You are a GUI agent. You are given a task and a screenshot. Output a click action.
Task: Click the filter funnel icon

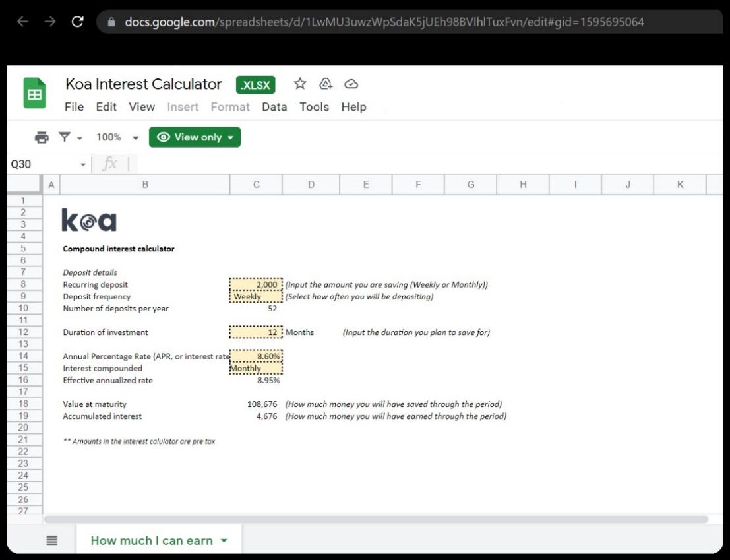point(65,137)
